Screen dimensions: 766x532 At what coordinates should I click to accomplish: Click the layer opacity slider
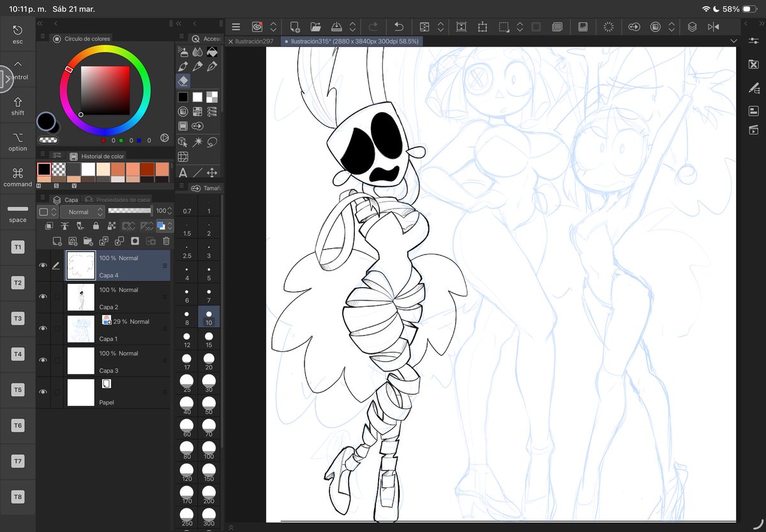[130, 211]
